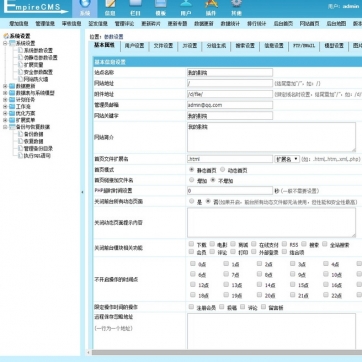
Task: Switch to the 用户设置 tab
Action: 134,46
